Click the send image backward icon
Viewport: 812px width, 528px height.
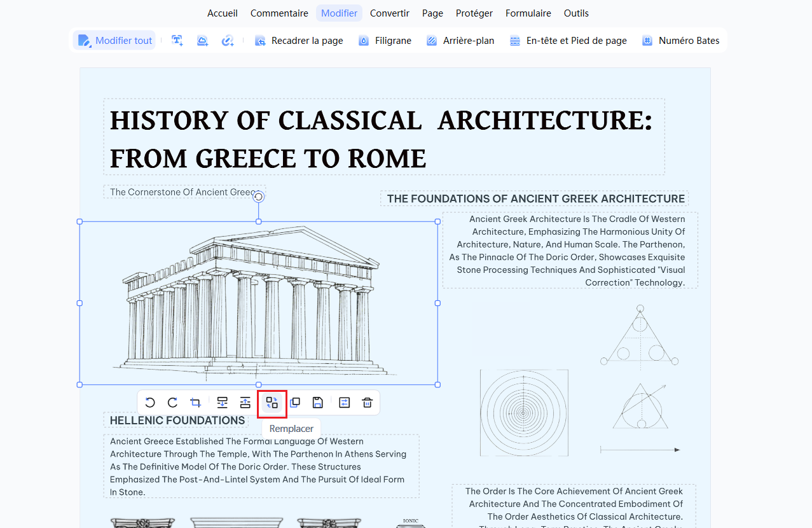point(223,403)
